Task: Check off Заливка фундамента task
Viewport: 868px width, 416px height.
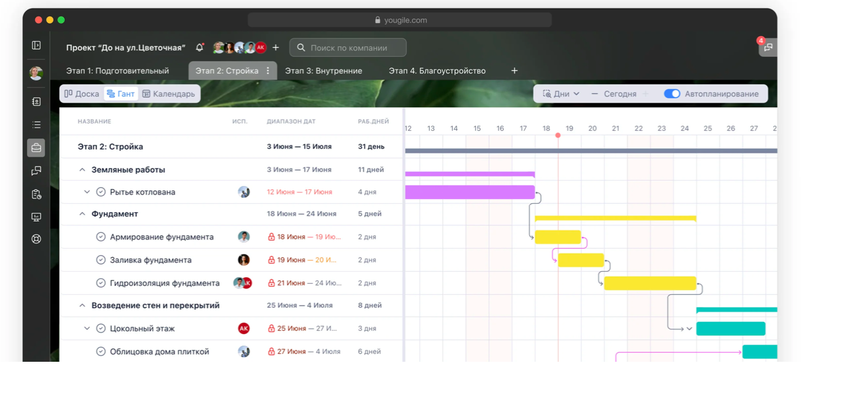Action: coord(101,260)
